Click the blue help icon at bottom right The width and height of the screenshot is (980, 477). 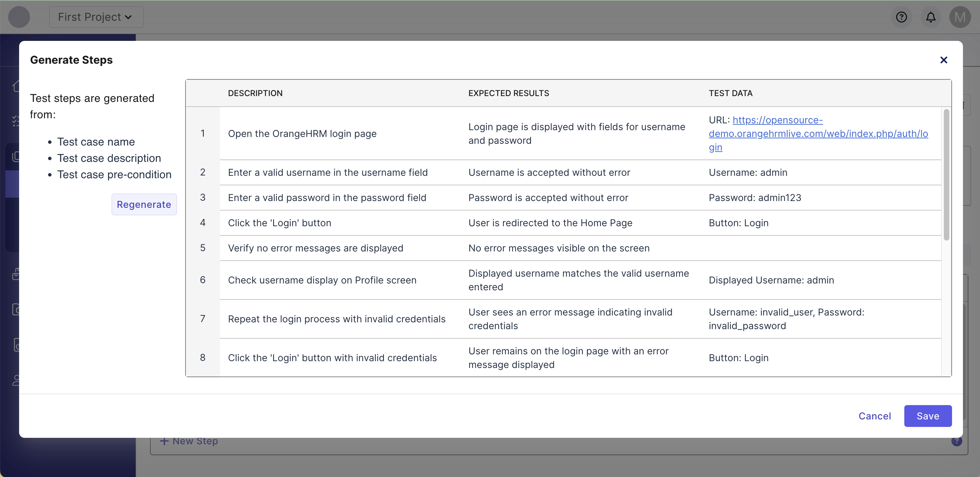956,441
